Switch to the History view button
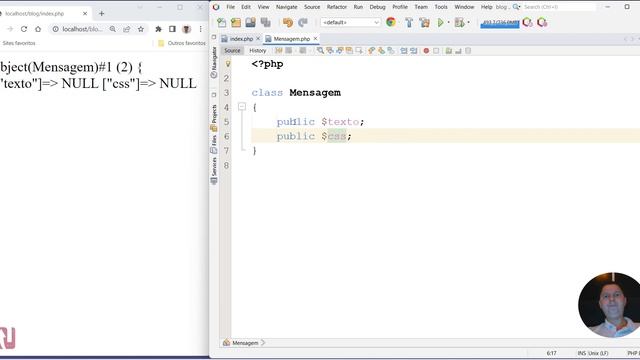This screenshot has height=360, width=640. click(258, 51)
